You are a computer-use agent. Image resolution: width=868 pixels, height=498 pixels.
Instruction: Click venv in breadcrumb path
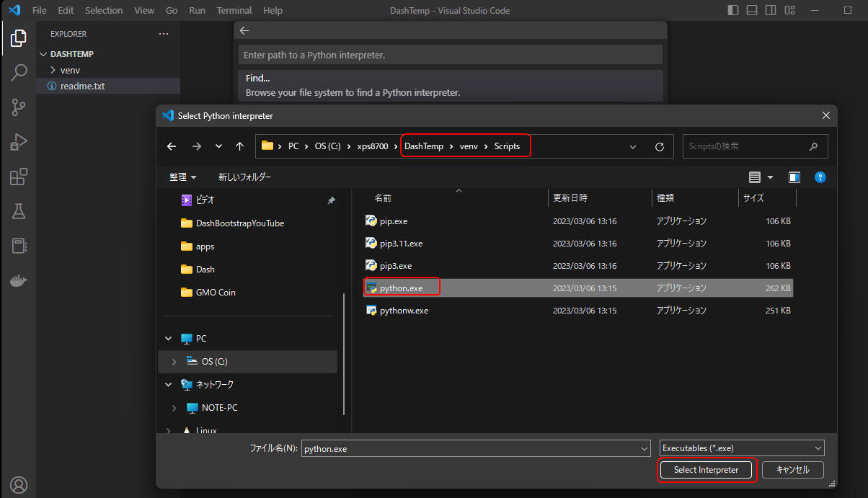click(469, 146)
